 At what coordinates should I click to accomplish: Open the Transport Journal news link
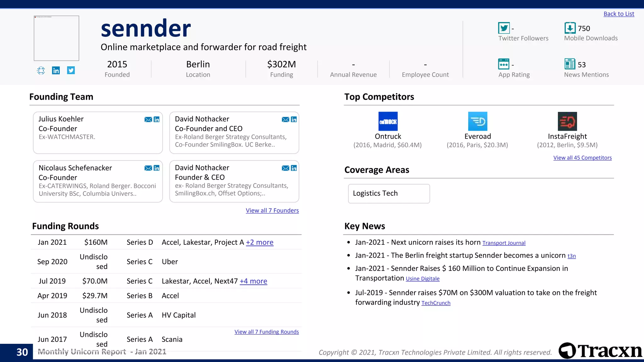click(504, 243)
